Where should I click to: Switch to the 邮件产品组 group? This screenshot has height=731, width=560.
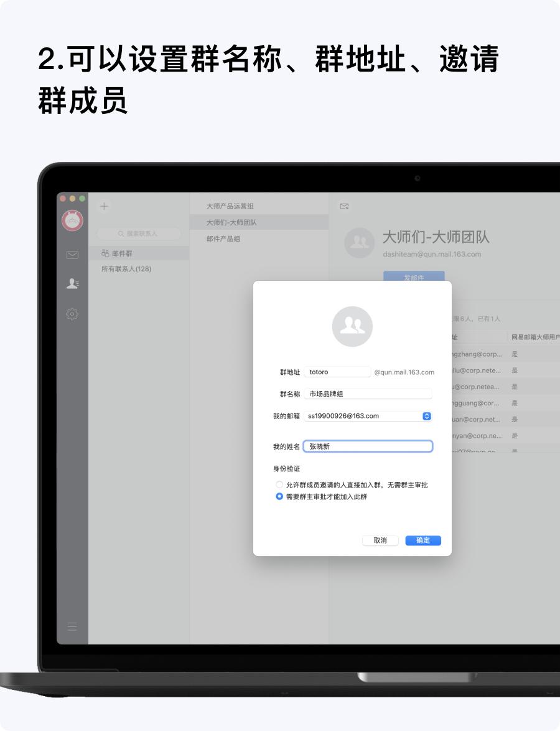point(225,238)
